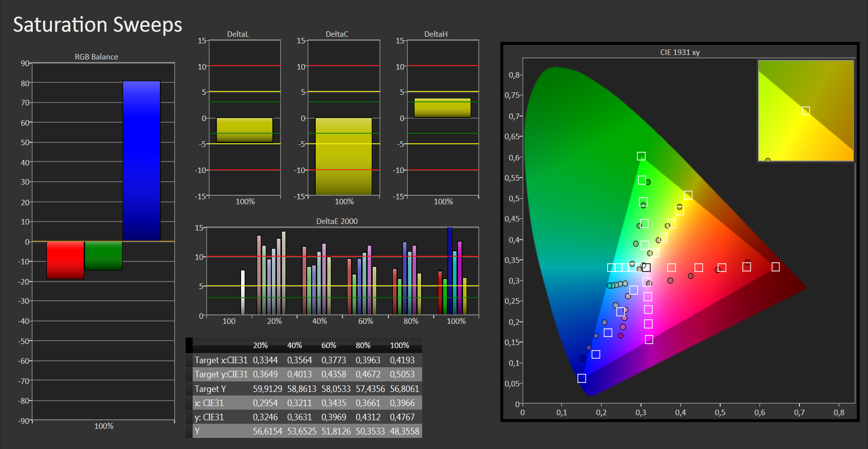
Task: Click the measured x value 0,3211
Action: tap(300, 403)
